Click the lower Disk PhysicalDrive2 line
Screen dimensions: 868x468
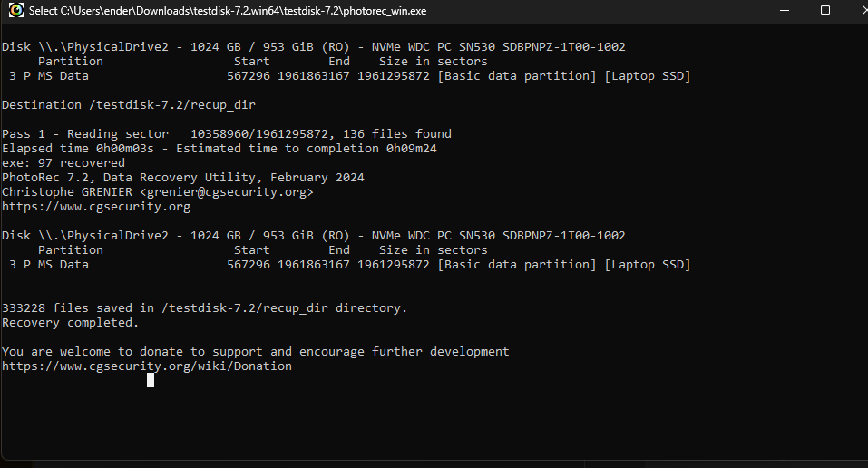coord(313,236)
